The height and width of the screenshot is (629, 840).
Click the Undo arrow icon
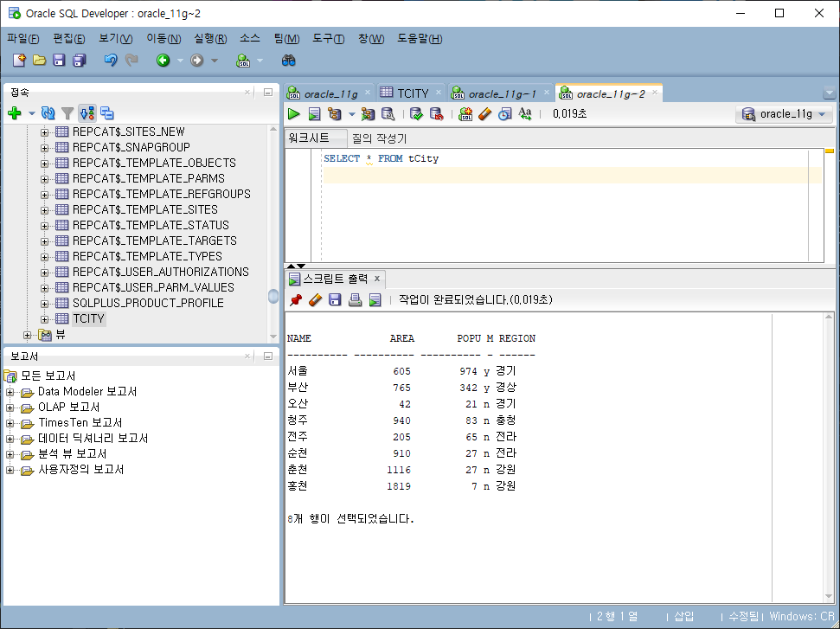pos(111,60)
